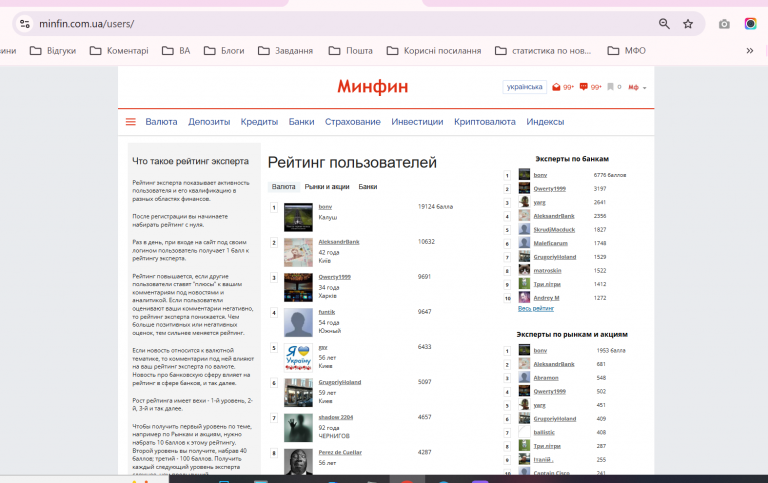Open bonv avatar in main rating list
Screen dimensions: 768x483
click(298, 217)
